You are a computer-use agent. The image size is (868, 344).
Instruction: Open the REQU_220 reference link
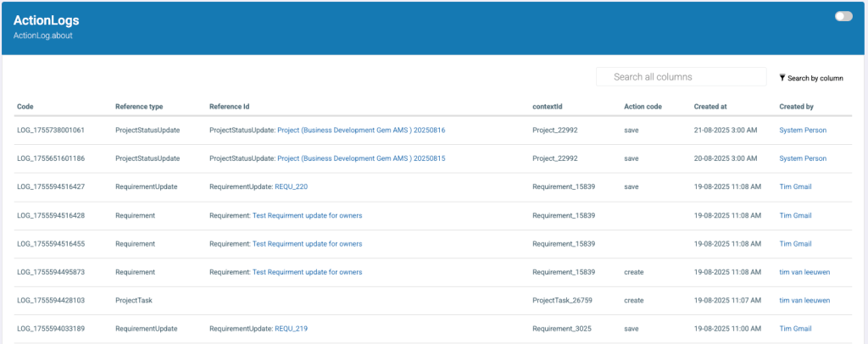(x=291, y=186)
